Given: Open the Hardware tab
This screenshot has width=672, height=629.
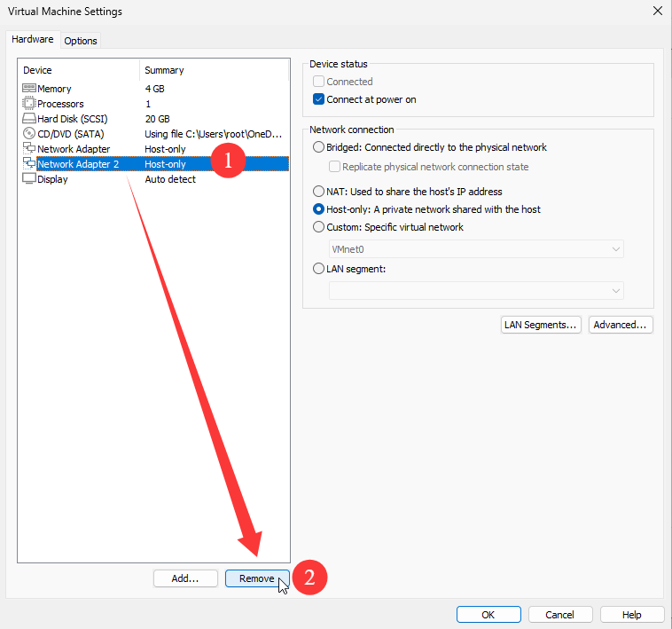Looking at the screenshot, I should 33,40.
